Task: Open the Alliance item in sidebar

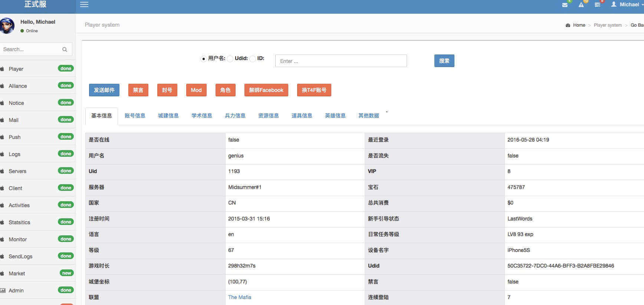Action: [18, 86]
